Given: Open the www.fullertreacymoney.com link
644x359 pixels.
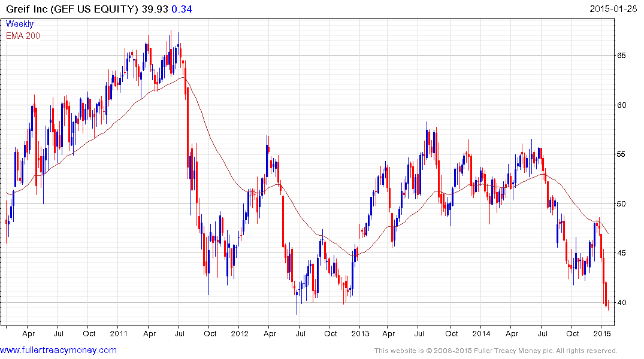Looking at the screenshot, I should 58,351.
